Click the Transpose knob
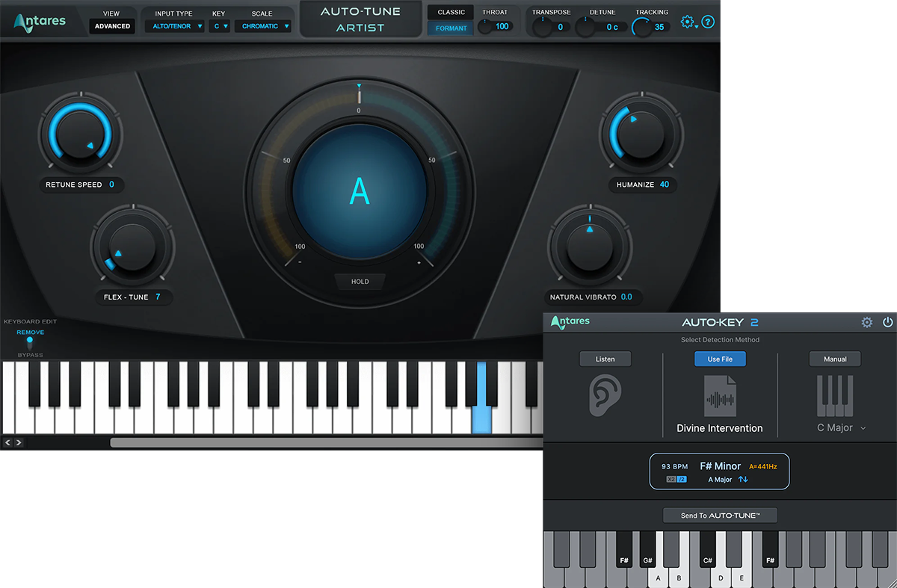 tap(542, 27)
